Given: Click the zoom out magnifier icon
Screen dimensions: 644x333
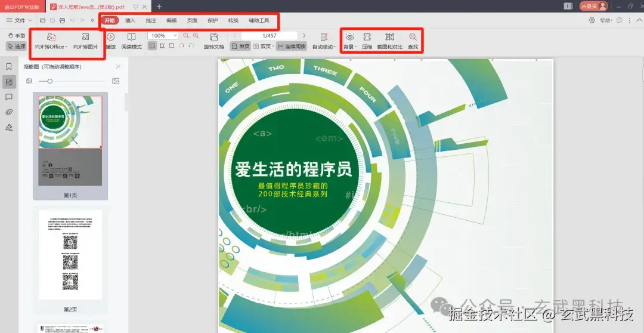Looking at the screenshot, I should pyautogui.click(x=186, y=36).
